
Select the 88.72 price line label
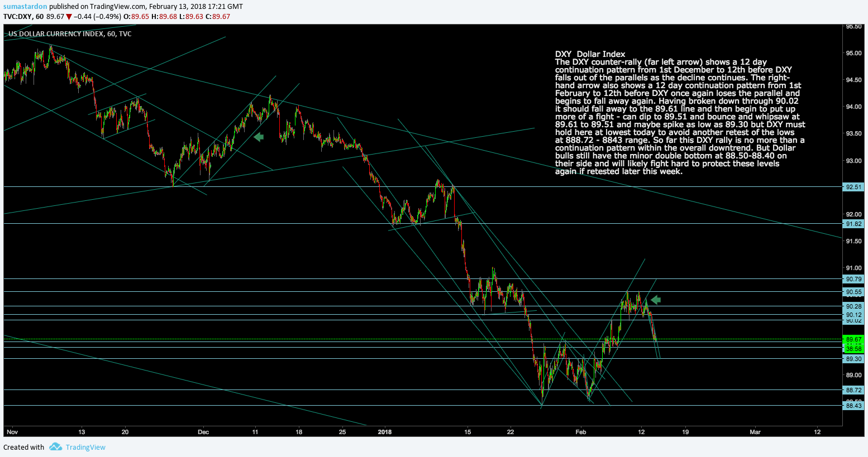853,390
